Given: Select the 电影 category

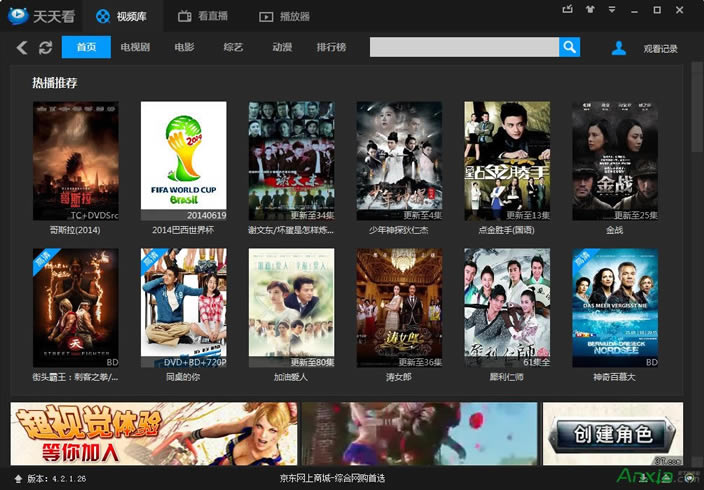Looking at the screenshot, I should (x=184, y=48).
